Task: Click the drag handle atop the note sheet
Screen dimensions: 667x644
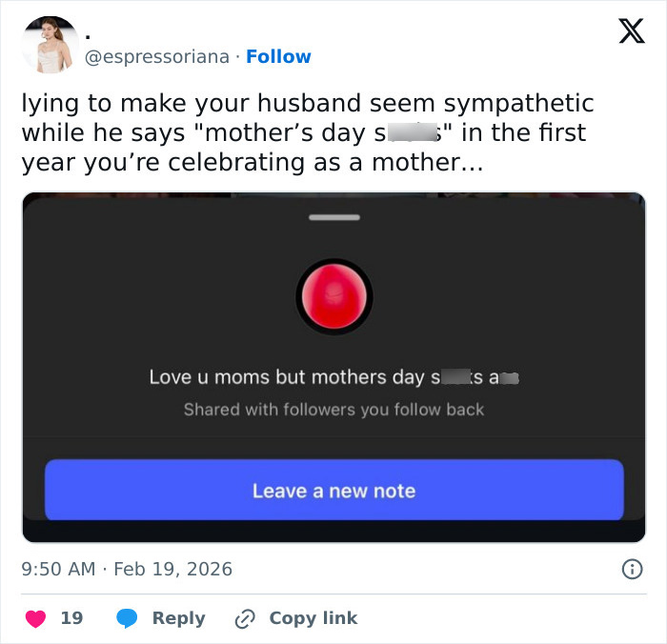Action: point(333,217)
